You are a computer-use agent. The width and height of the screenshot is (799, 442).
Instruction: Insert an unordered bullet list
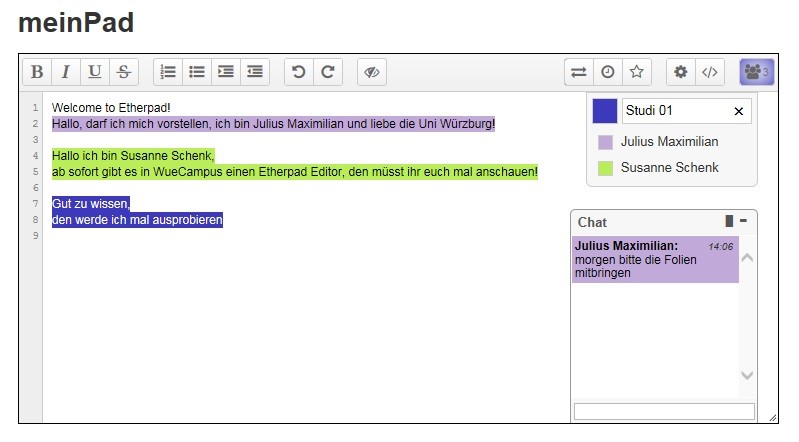click(x=197, y=72)
